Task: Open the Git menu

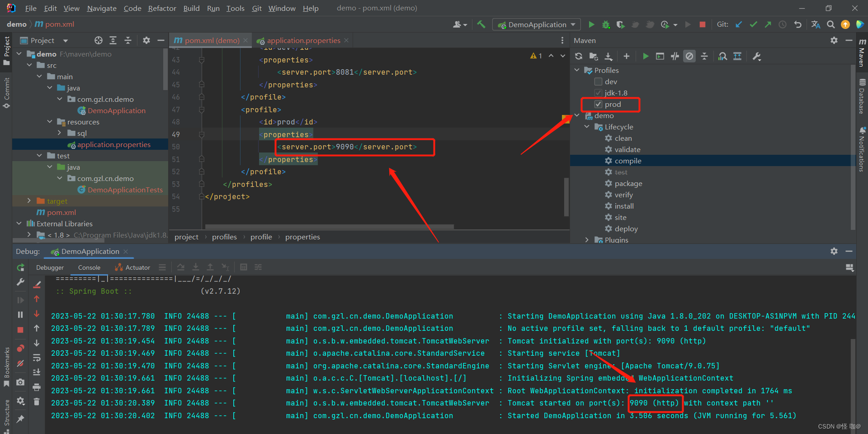Action: pyautogui.click(x=257, y=8)
